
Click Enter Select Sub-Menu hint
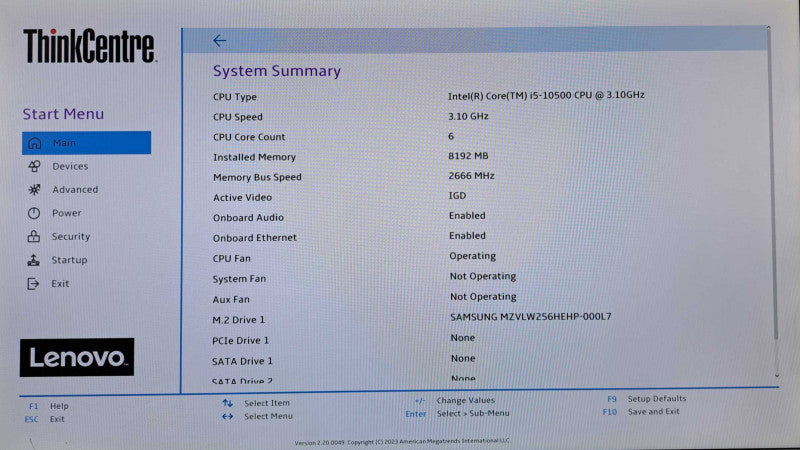coord(457,414)
